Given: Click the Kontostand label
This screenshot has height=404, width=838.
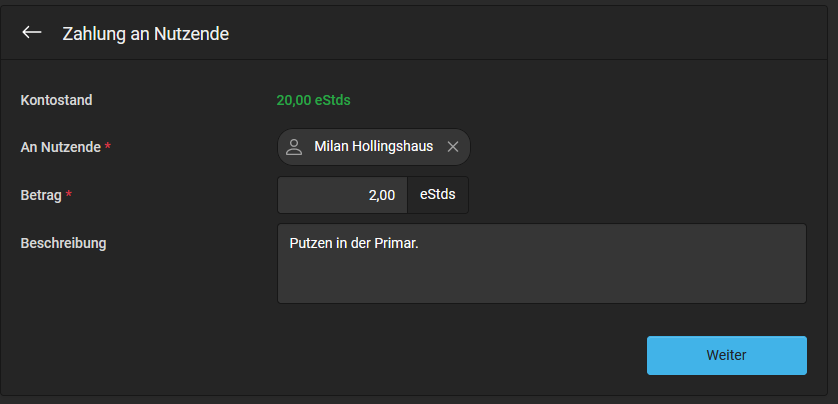Looking at the screenshot, I should tap(56, 100).
